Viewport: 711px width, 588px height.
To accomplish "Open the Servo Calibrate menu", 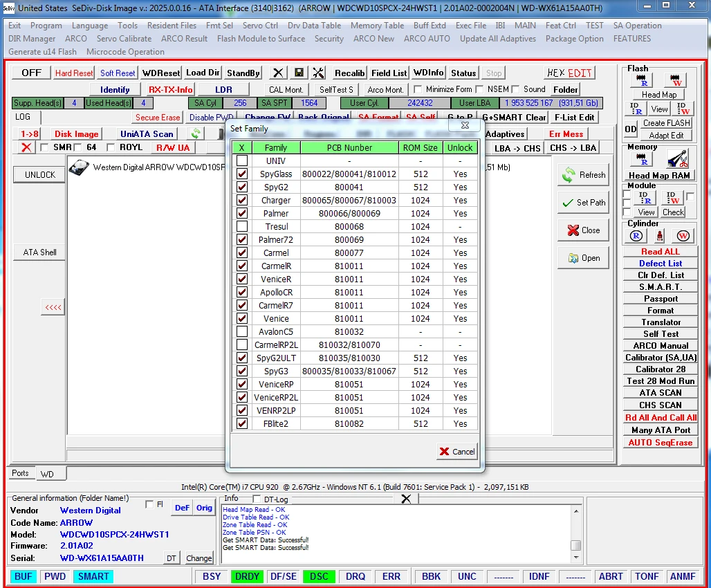I will point(124,39).
